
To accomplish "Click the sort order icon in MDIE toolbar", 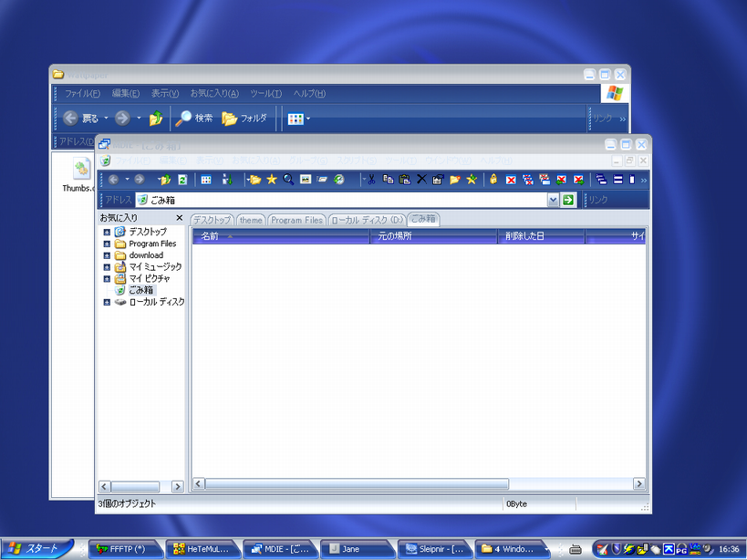I will pyautogui.click(x=227, y=180).
